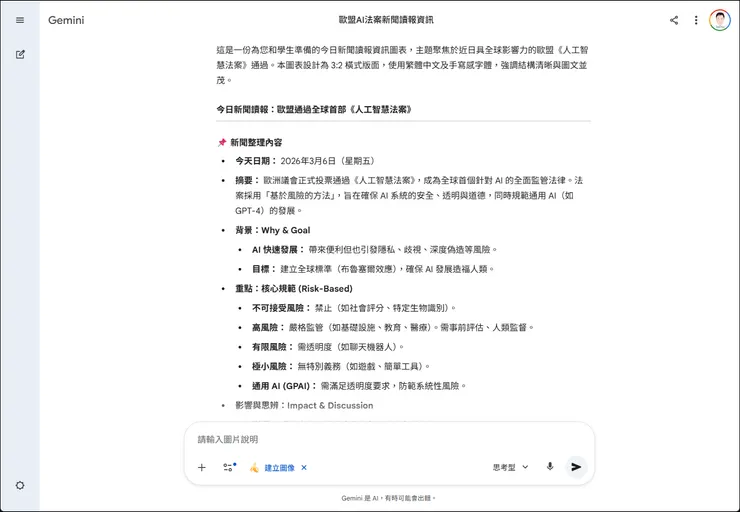Start a new chat with pencil icon
This screenshot has width=740, height=512.
point(20,54)
